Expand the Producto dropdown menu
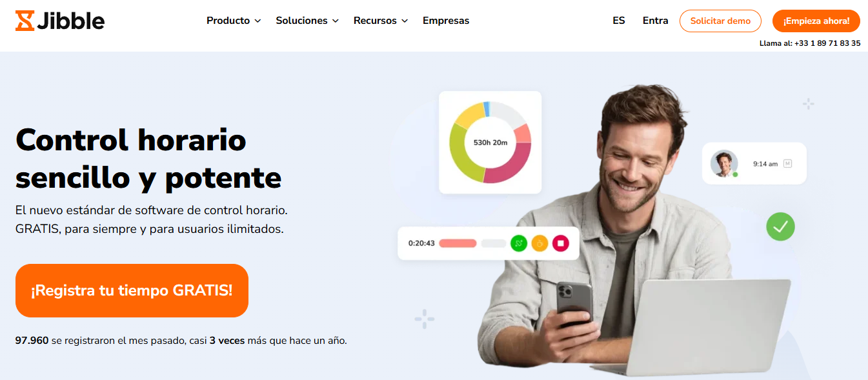The image size is (868, 380). [x=234, y=21]
